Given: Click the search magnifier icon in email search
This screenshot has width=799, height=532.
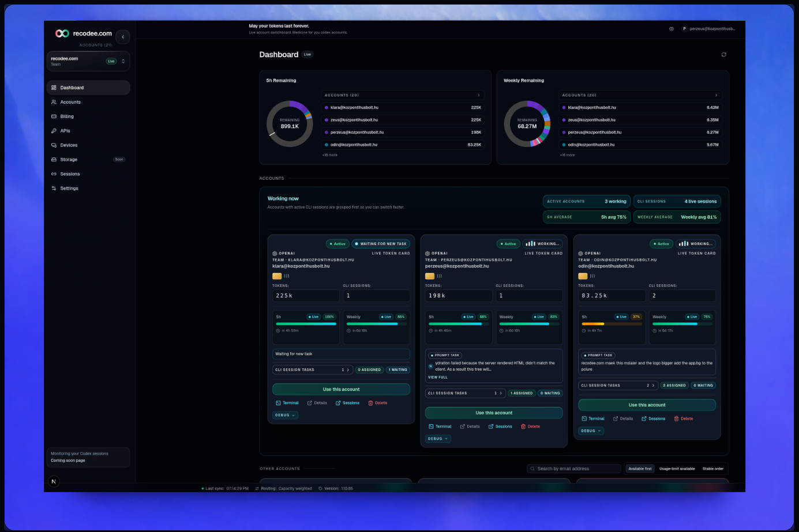Looking at the screenshot, I should pyautogui.click(x=532, y=469).
